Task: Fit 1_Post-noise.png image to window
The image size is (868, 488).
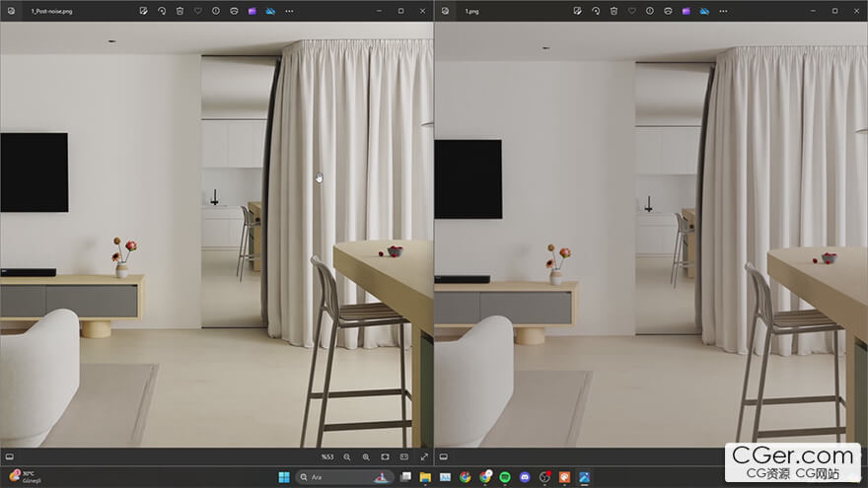Action: 386,457
